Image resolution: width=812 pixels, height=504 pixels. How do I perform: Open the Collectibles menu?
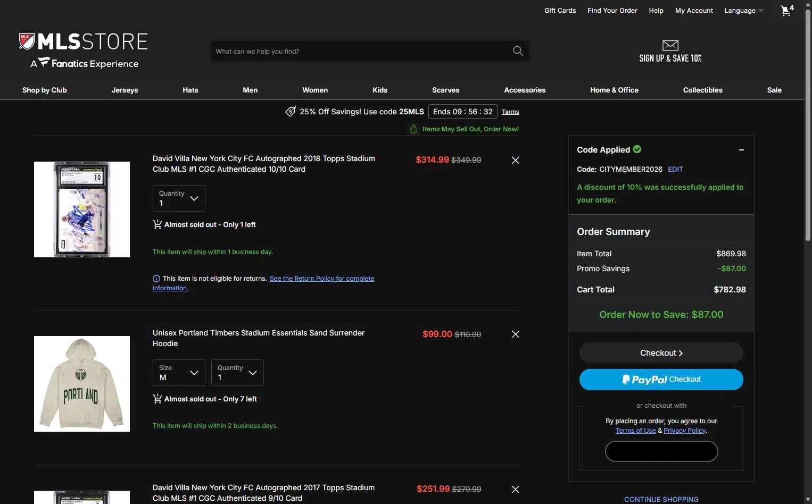tap(703, 90)
